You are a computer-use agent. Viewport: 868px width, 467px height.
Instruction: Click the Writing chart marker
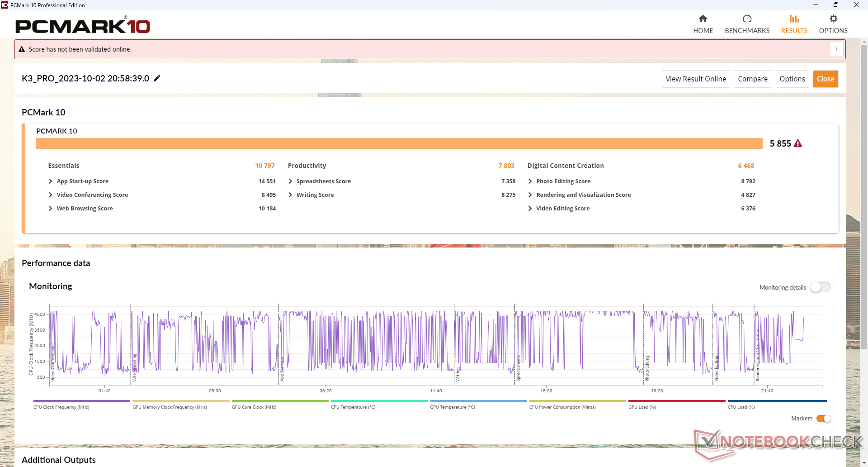click(x=458, y=374)
